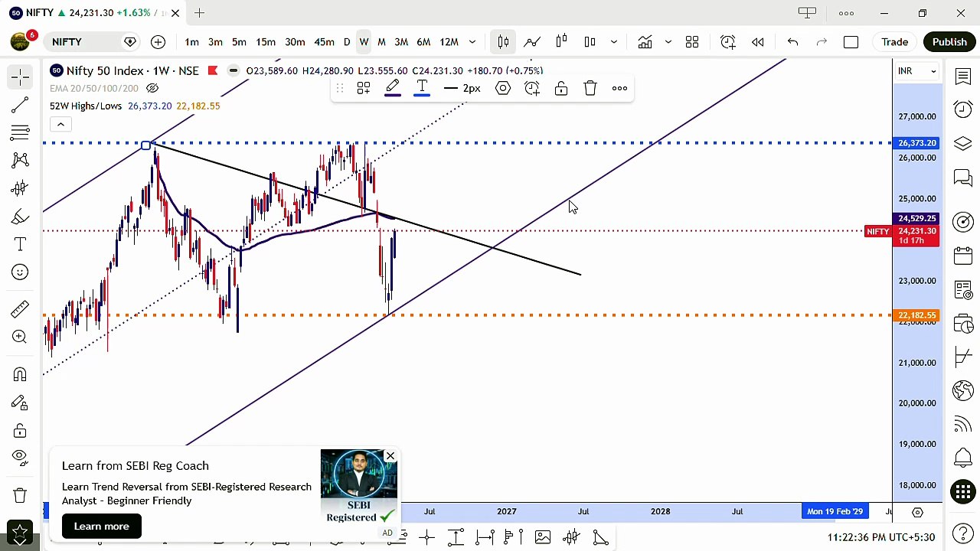Expand the favorite indicators dropdown
Viewport: 980px width, 551px height.
(668, 42)
